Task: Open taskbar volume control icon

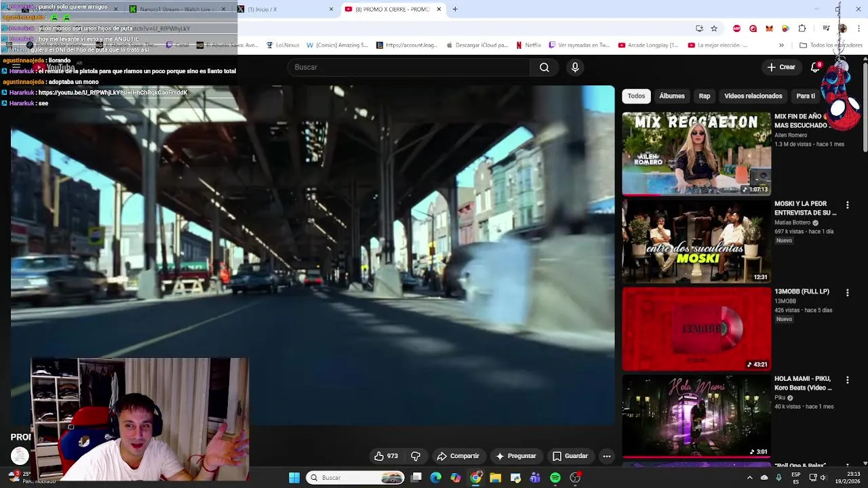Action: pos(823,478)
